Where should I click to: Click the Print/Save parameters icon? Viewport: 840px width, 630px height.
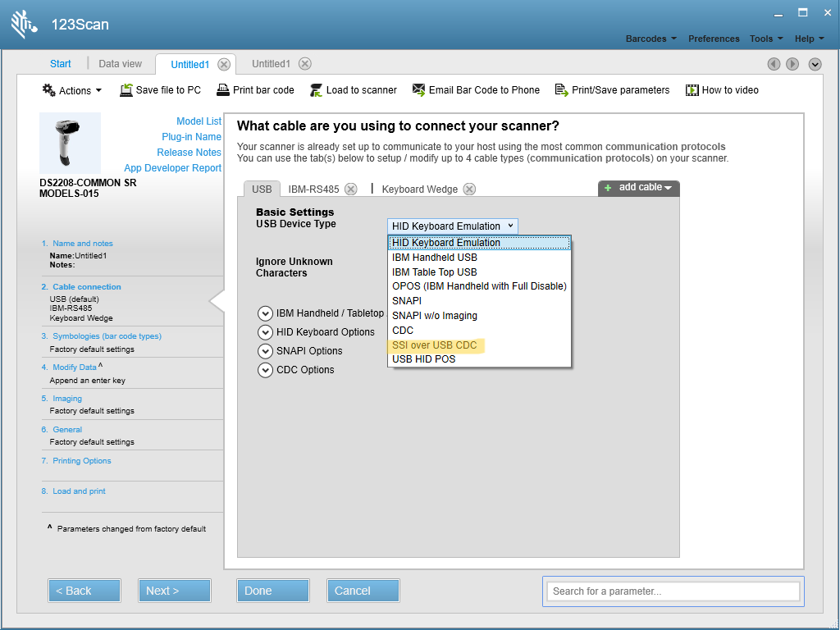click(562, 90)
